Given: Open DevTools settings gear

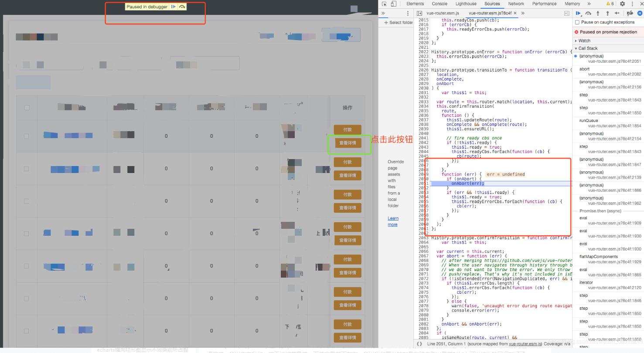Looking at the screenshot, I should [622, 3].
